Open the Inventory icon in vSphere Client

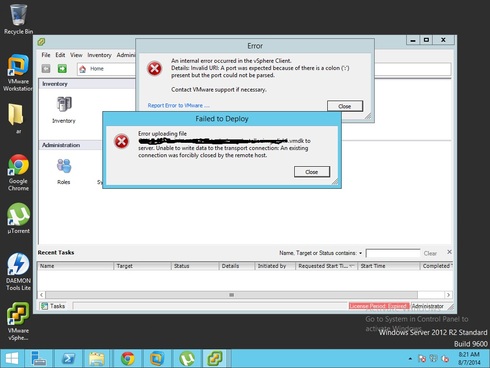pyautogui.click(x=64, y=104)
